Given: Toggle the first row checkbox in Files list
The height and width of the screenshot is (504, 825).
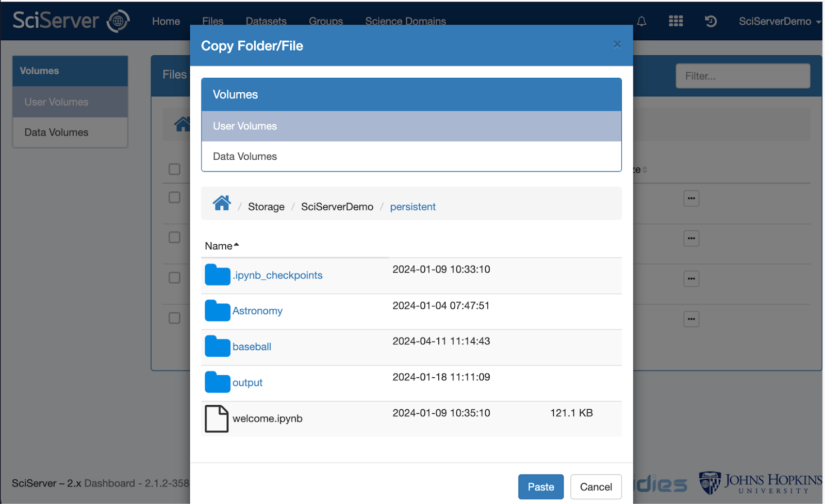Looking at the screenshot, I should pos(175,197).
